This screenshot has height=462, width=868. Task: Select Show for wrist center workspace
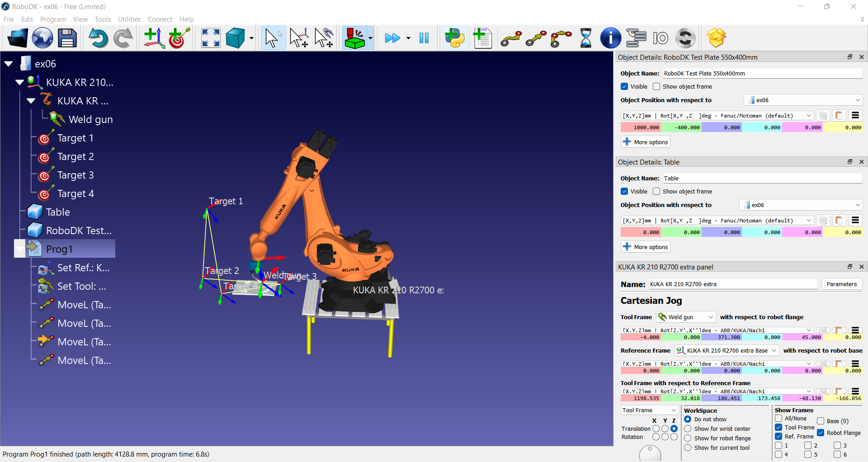click(688, 429)
